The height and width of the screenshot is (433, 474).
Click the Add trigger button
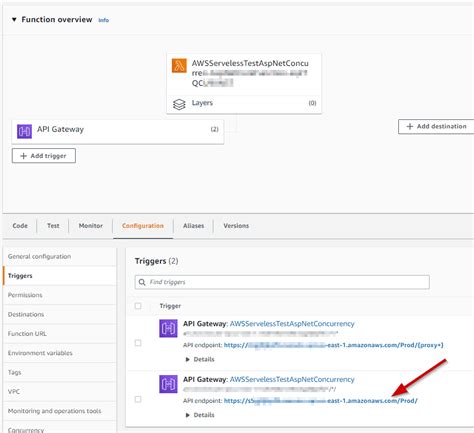44,156
